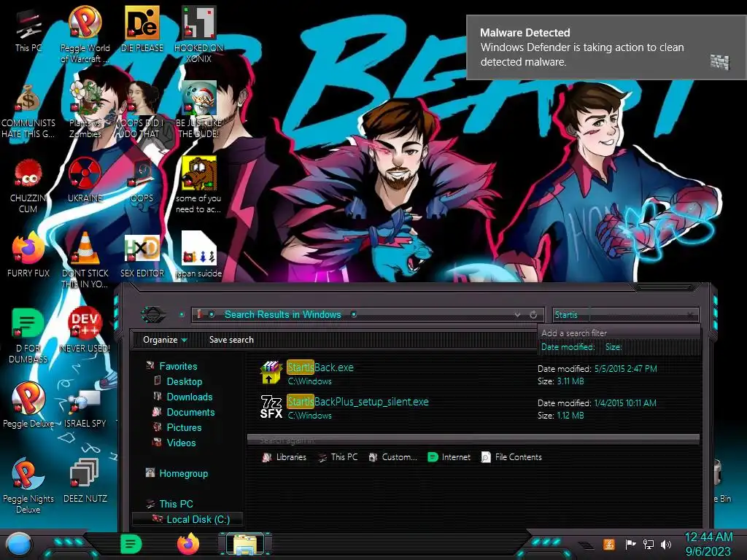Select the japan suicide desktop icon
Image resolution: width=747 pixels, height=560 pixels.
tap(198, 254)
